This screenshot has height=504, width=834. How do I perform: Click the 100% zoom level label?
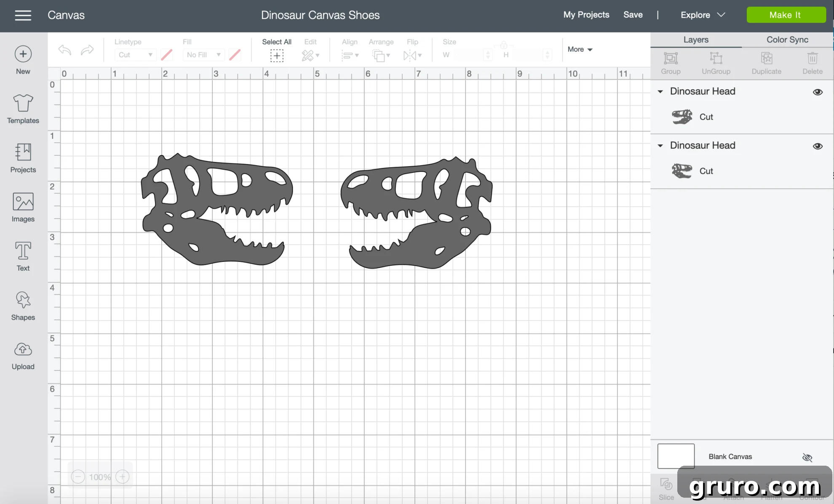click(100, 477)
